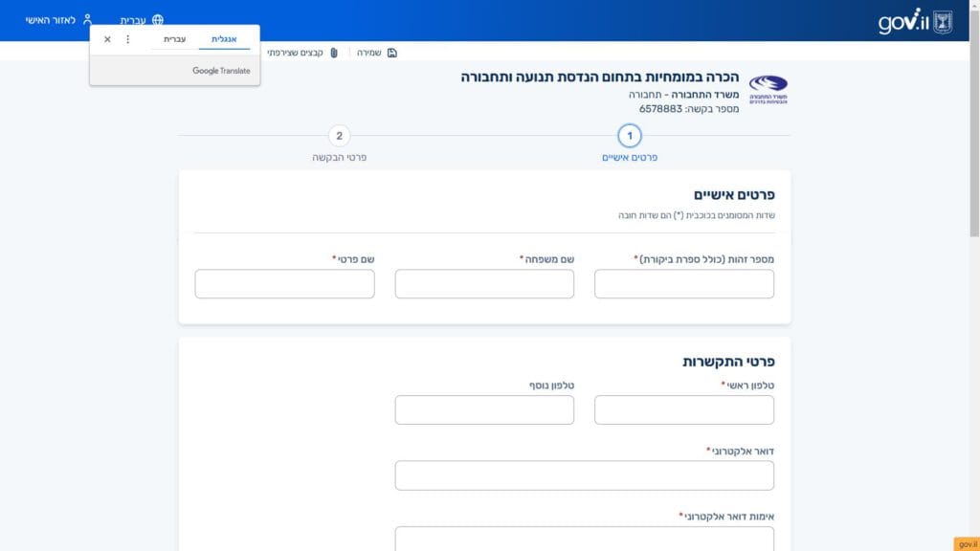The width and height of the screenshot is (980, 551).
Task: Go to step 1 פרטים אישיים
Action: [630, 136]
